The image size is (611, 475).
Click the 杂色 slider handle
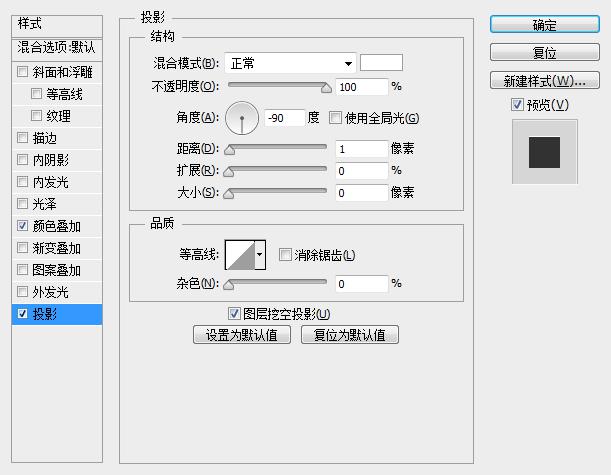coord(229,285)
